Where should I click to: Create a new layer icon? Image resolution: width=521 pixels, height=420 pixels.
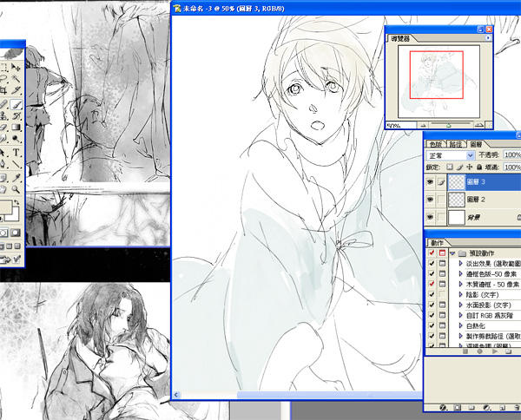pos(503,407)
